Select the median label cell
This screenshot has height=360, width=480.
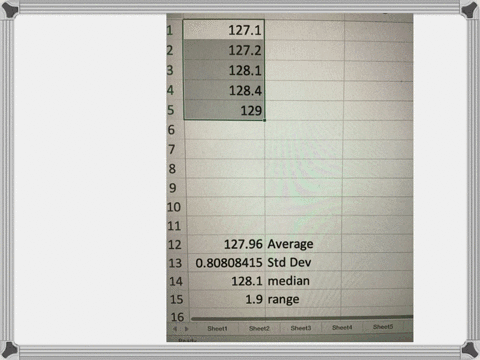click(303, 281)
